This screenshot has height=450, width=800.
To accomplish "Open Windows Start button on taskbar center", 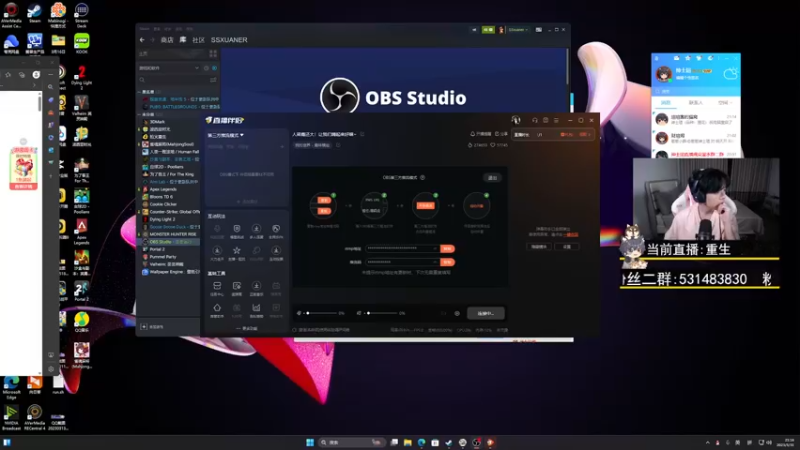I will (x=310, y=442).
